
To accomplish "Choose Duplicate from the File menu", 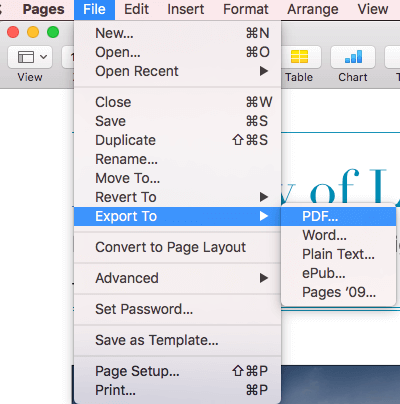I will 177,140.
